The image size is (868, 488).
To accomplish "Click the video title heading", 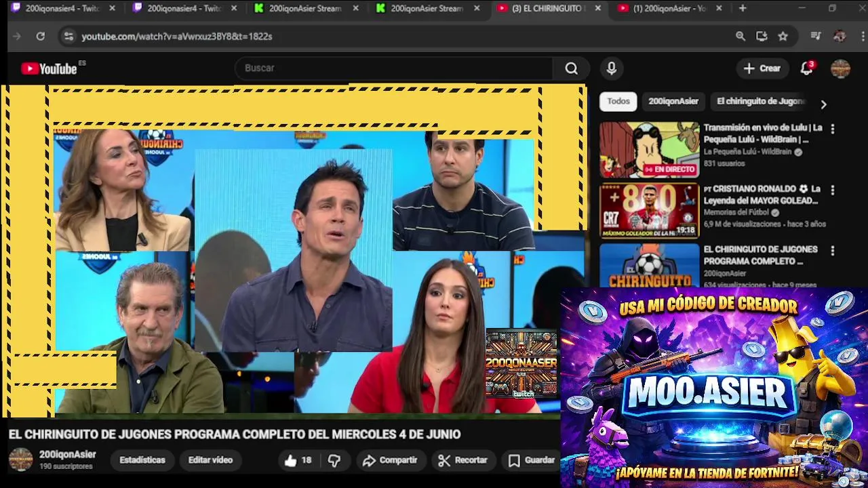I will tap(235, 434).
